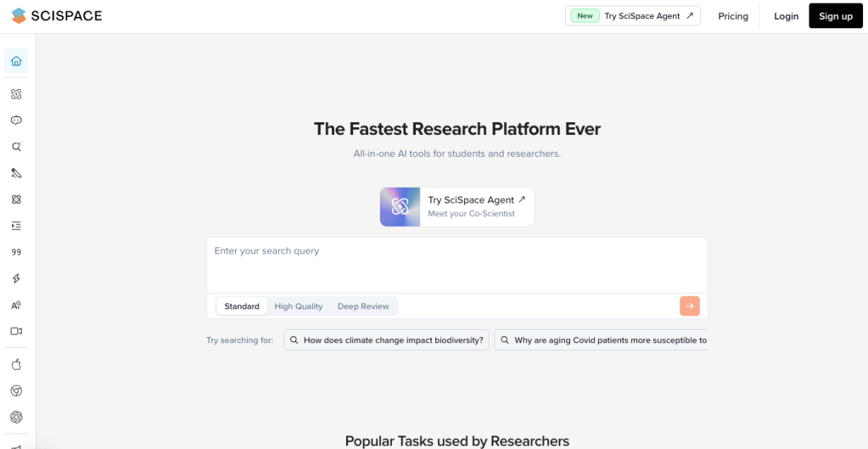Image resolution: width=868 pixels, height=449 pixels.
Task: Select the pen writer icon in sidebar
Action: [16, 173]
